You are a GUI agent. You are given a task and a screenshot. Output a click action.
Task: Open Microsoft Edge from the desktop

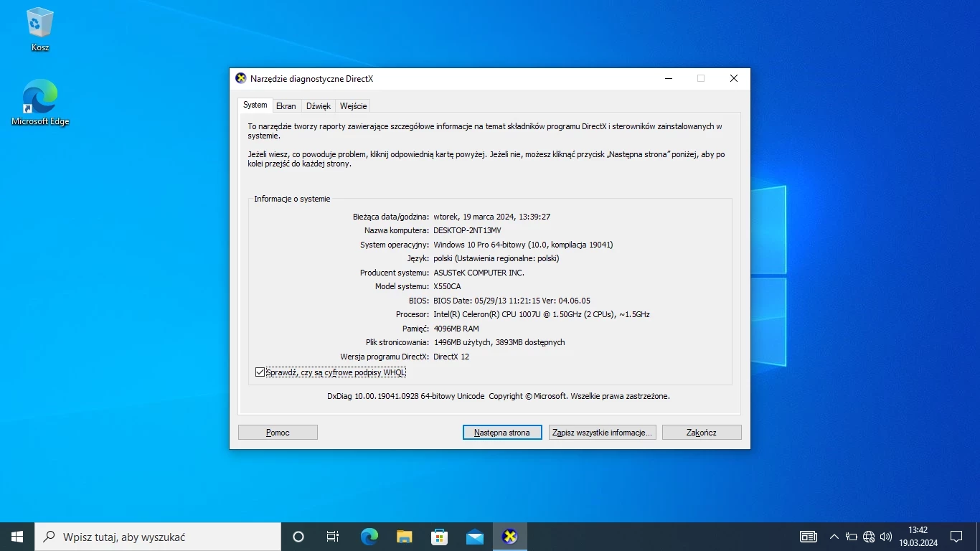pyautogui.click(x=39, y=97)
